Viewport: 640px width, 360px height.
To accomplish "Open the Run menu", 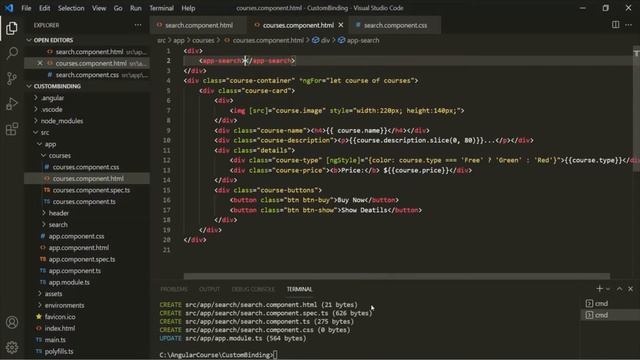I will click(136, 8).
